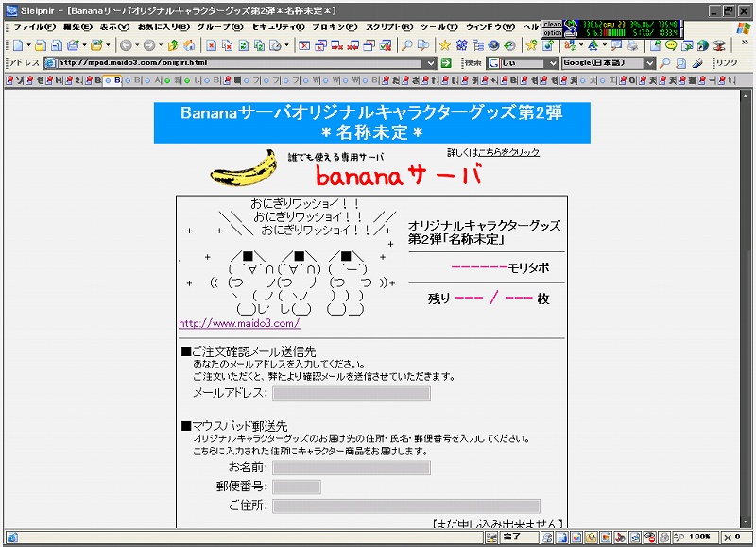The image size is (756, 547).
Task: Click the network computer icon in status bar
Action: click(491, 537)
